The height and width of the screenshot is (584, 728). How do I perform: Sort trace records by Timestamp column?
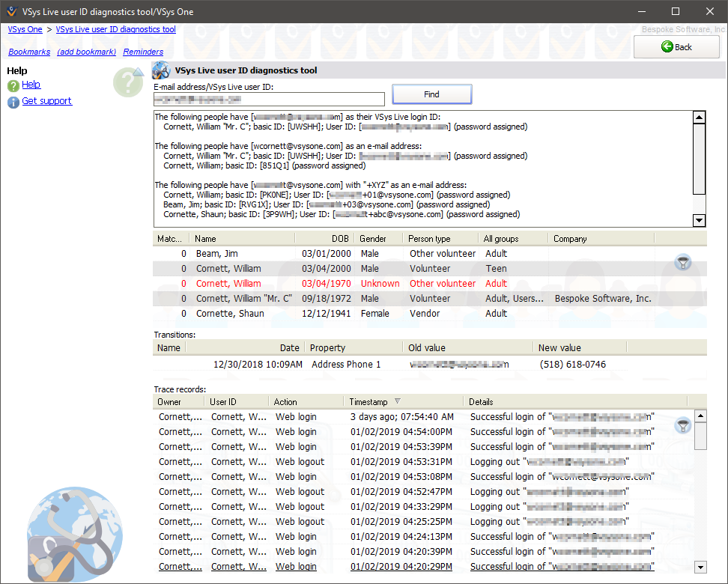pyautogui.click(x=368, y=402)
